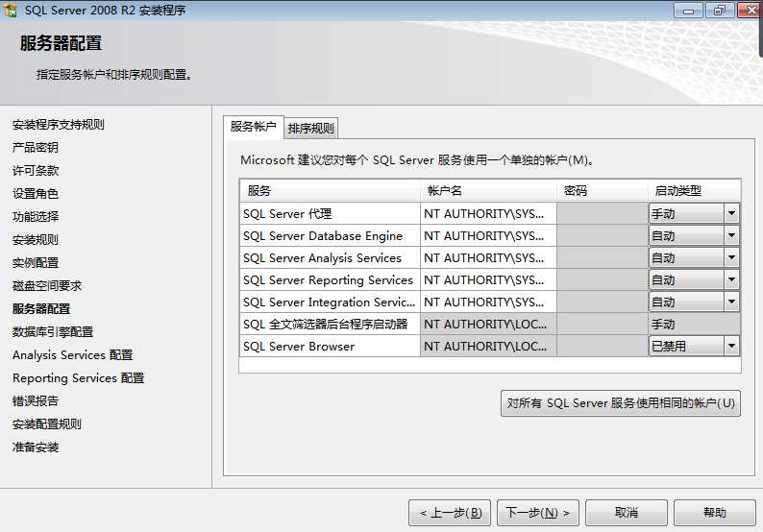The image size is (763, 532).
Task: Click Reporting Services 配置 in the step list
Action: (x=79, y=377)
